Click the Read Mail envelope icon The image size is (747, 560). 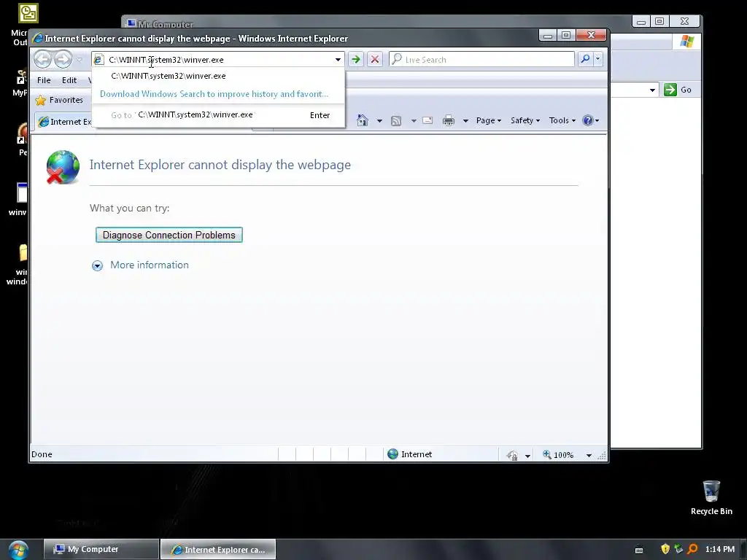click(427, 120)
